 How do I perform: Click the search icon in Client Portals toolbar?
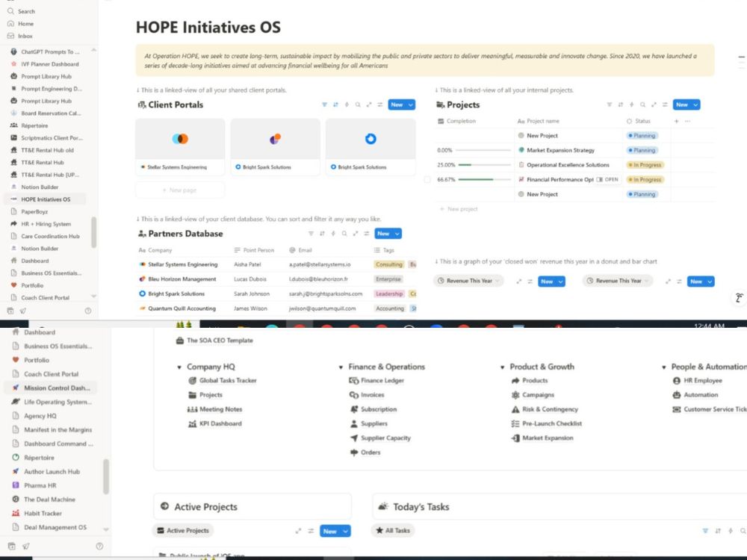click(x=358, y=105)
